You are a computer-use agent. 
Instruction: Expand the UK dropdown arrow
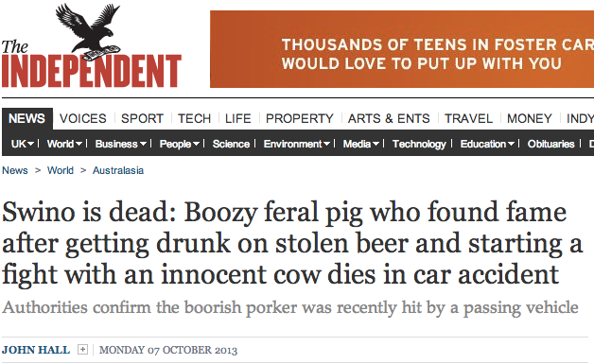point(31,144)
